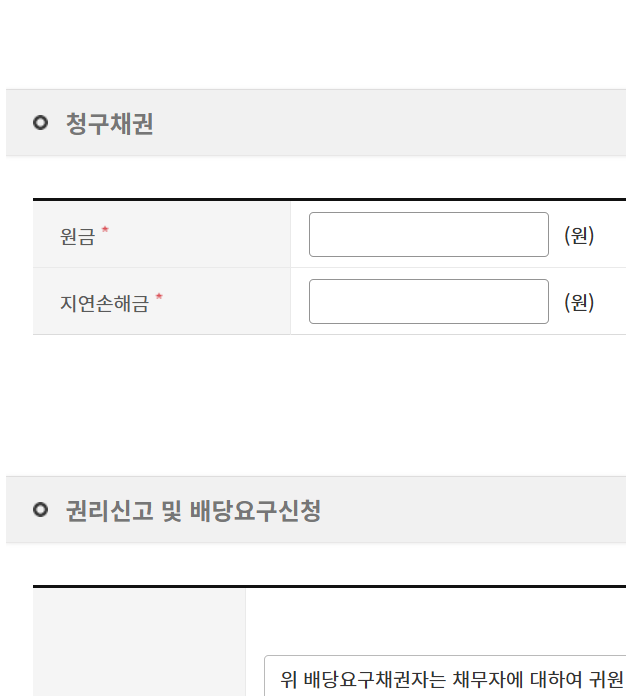This screenshot has width=626, height=696.
Task: Click the 원금 field label
Action: tap(77, 237)
